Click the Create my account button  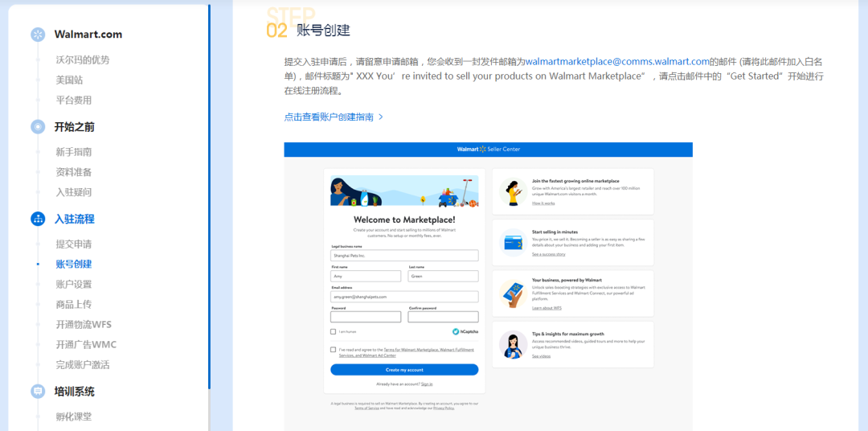(x=404, y=370)
